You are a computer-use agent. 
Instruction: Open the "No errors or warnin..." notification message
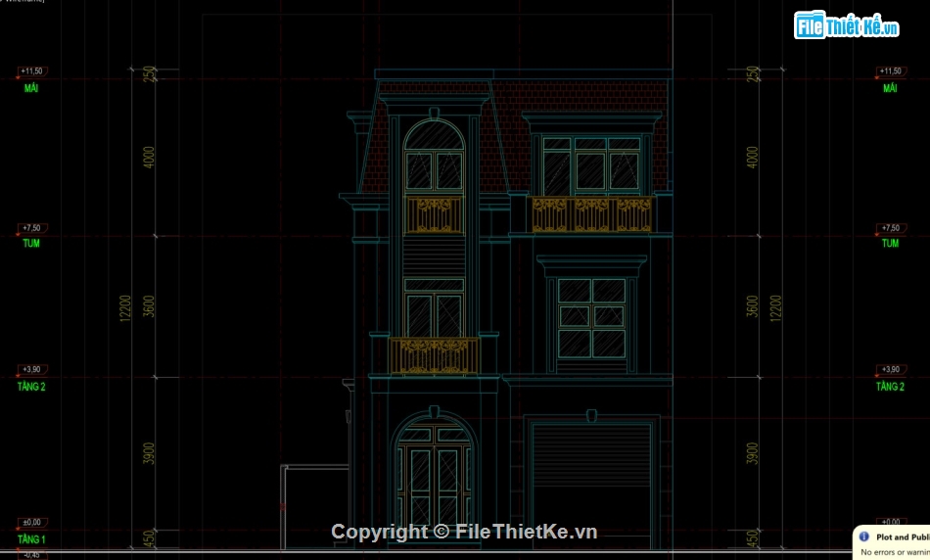(895, 552)
